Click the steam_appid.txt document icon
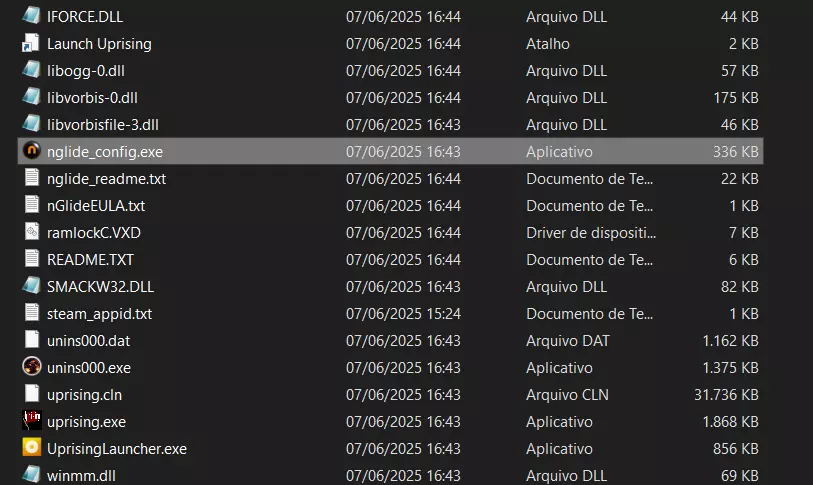Viewport: 813px width, 485px height. (x=32, y=312)
